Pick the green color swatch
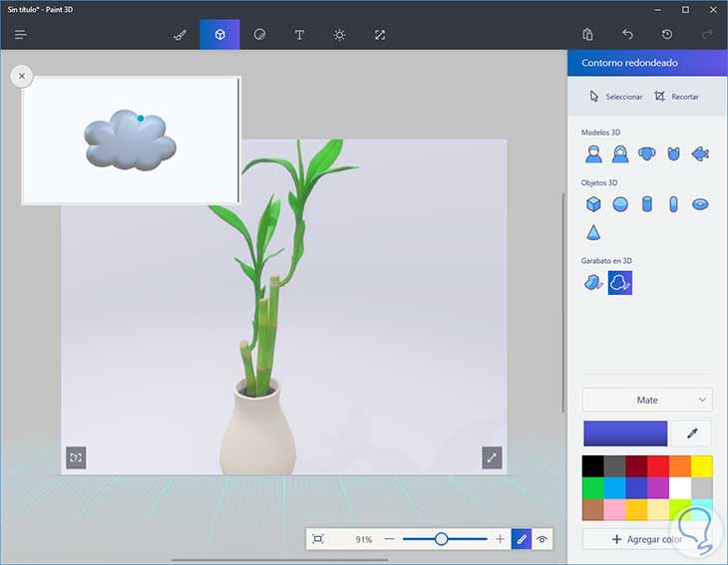Viewport: 728px width, 565px height. point(593,488)
